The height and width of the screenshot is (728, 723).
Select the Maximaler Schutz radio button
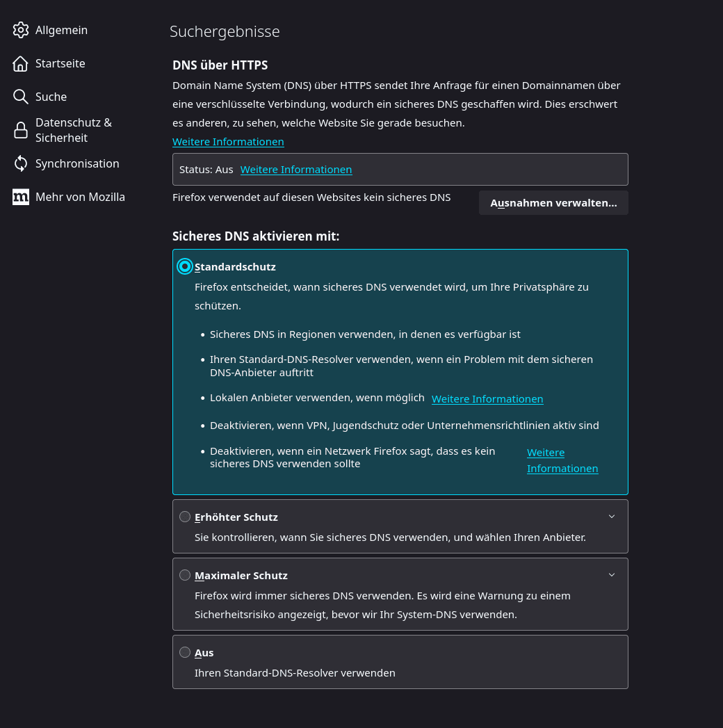click(x=185, y=575)
